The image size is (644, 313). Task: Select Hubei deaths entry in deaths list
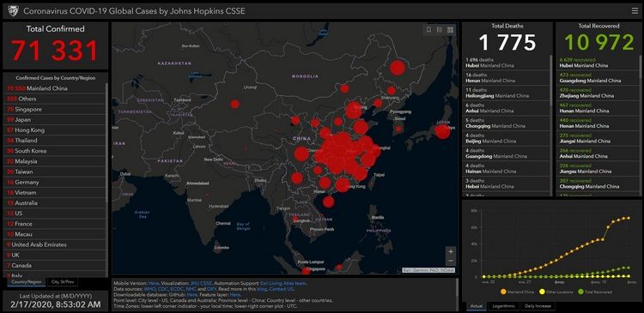click(x=506, y=63)
